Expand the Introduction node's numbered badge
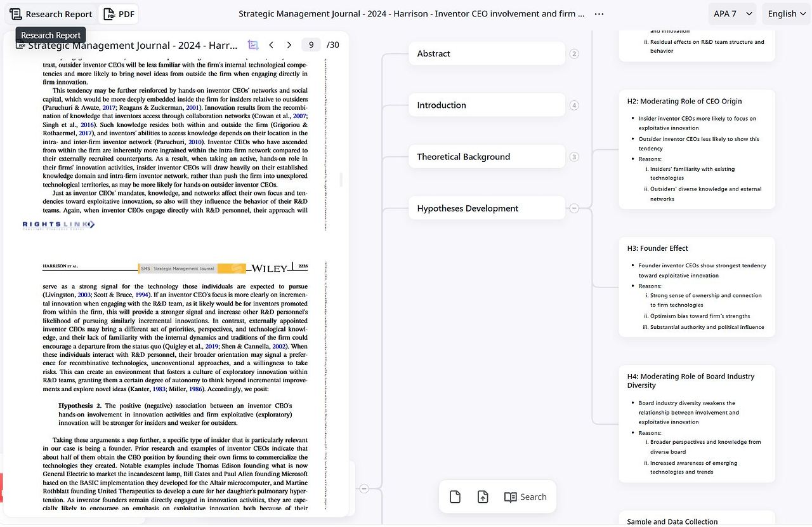This screenshot has width=812, height=527. click(x=574, y=105)
